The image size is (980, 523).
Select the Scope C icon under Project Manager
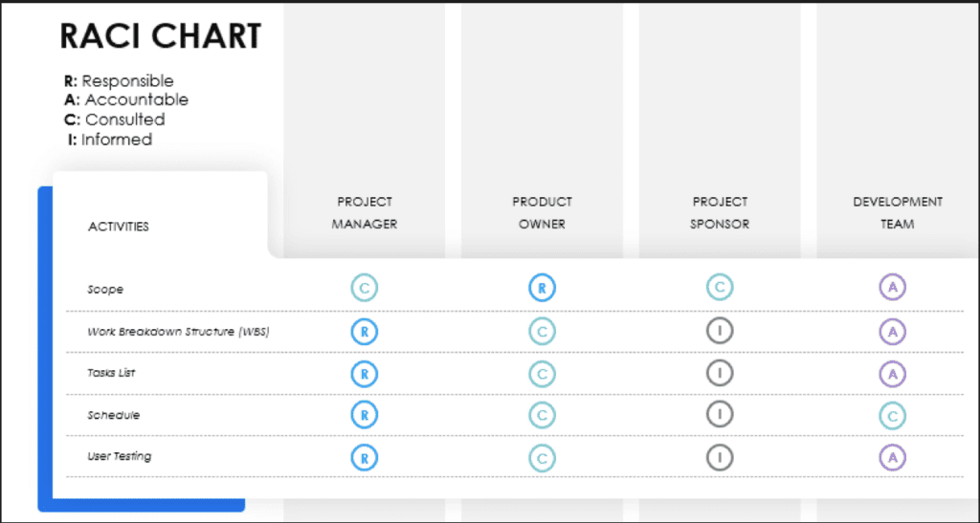point(365,289)
